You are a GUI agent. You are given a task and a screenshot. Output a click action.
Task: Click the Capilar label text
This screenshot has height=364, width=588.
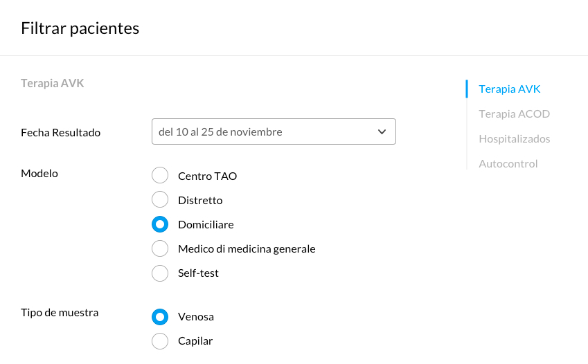tap(195, 340)
